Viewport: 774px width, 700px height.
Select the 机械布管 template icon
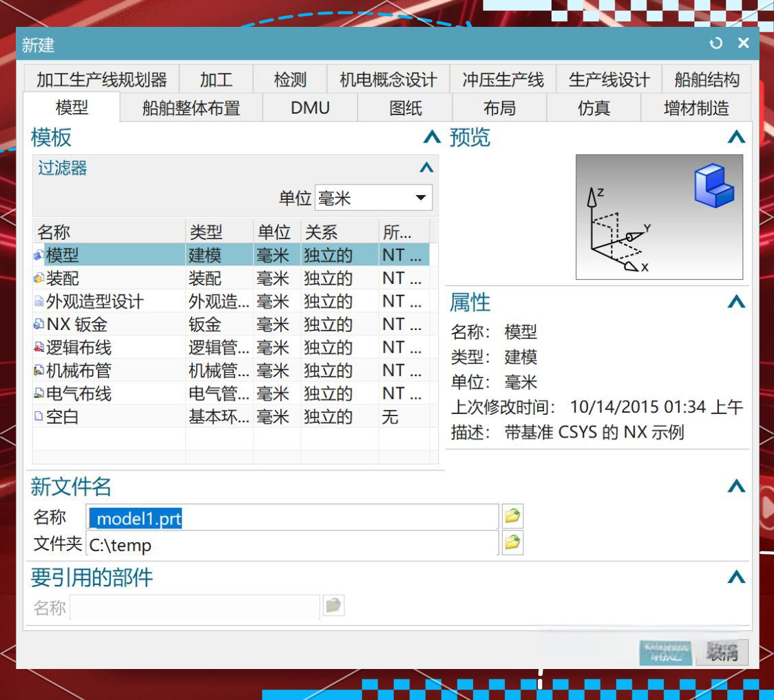[39, 370]
